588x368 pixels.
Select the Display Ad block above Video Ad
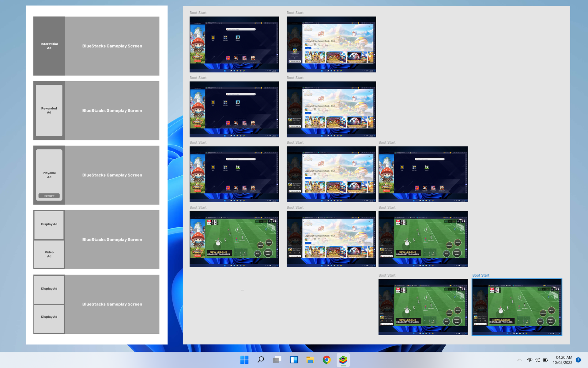(49, 224)
